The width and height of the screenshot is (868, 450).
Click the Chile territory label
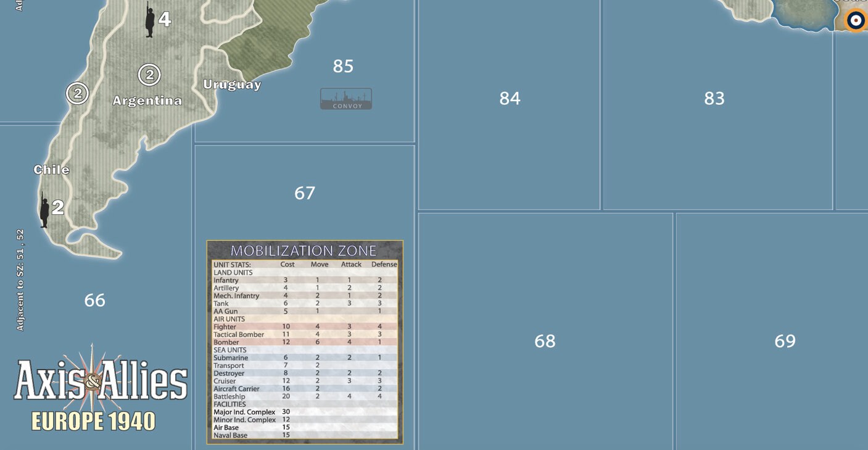coord(52,170)
